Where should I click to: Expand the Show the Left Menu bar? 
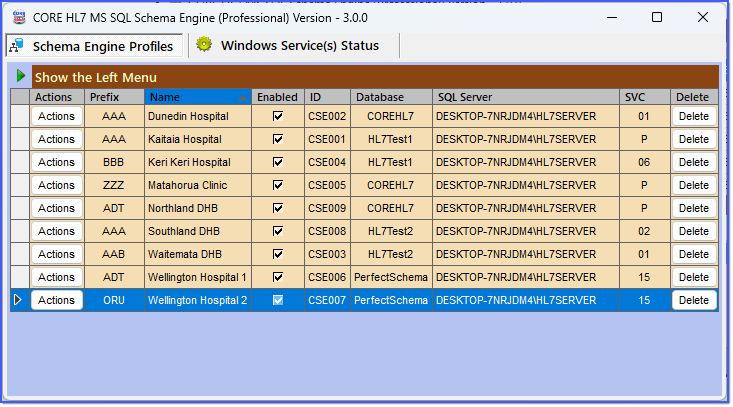(x=375, y=77)
